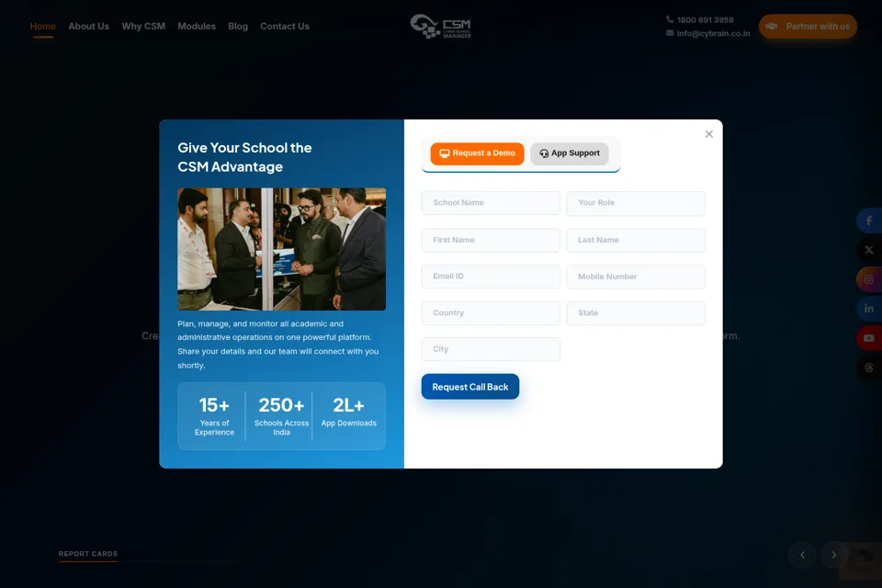Click the 2L+ App Downloads stat
The height and width of the screenshot is (588, 882).
(x=349, y=412)
